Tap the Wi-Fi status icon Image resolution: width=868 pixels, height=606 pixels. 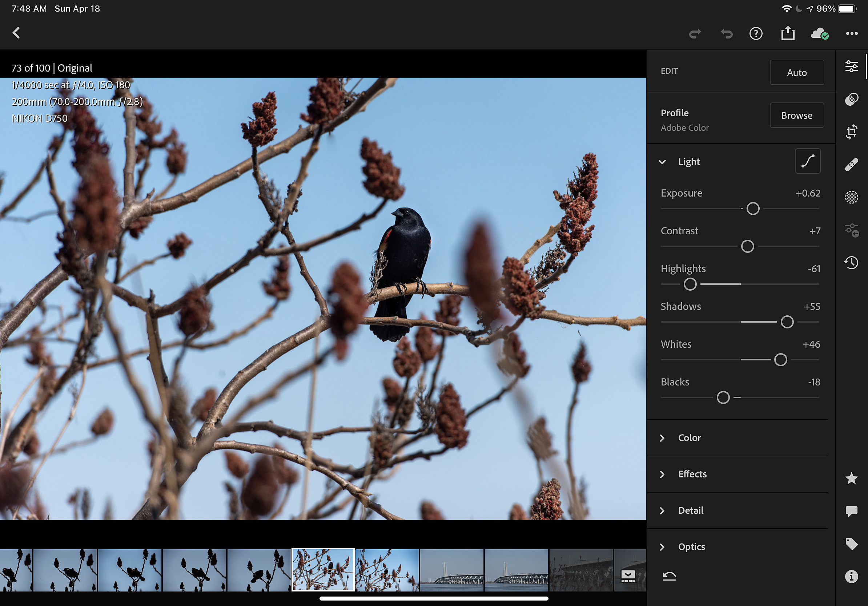786,9
